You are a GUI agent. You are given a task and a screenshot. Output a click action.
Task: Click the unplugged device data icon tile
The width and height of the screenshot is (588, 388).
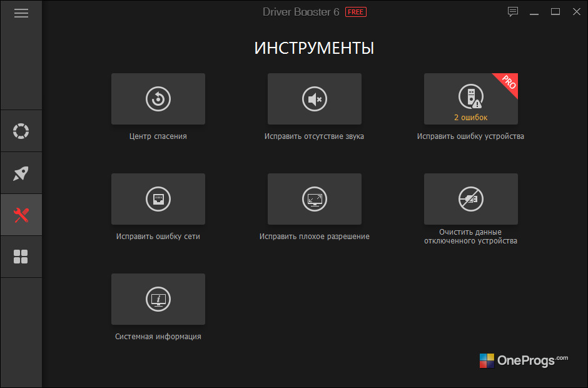pyautogui.click(x=471, y=199)
